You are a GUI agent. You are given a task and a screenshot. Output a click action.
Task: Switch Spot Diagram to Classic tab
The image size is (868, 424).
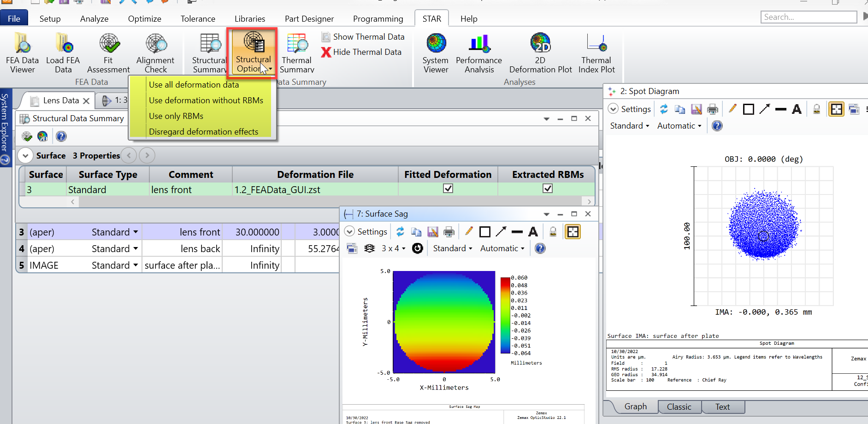[679, 407]
